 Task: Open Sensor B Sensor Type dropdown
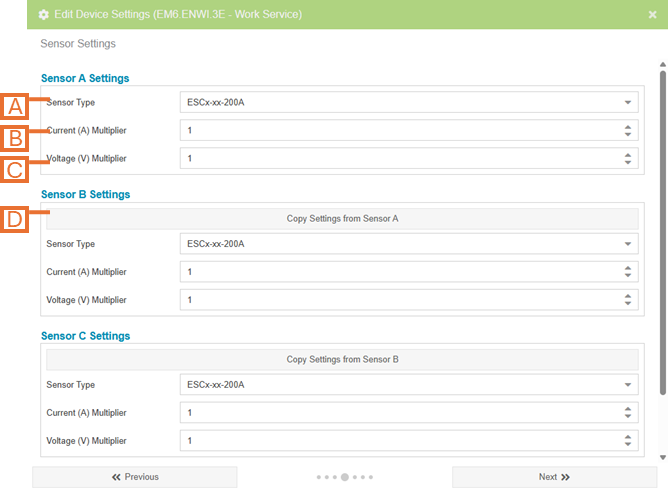click(409, 244)
